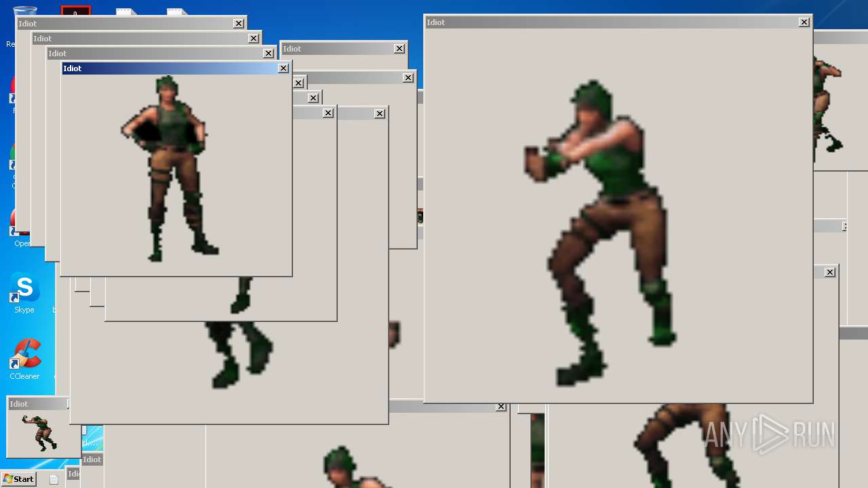This screenshot has width=868, height=488.
Task: Close the active blue-titled Idiot window
Action: tap(283, 68)
